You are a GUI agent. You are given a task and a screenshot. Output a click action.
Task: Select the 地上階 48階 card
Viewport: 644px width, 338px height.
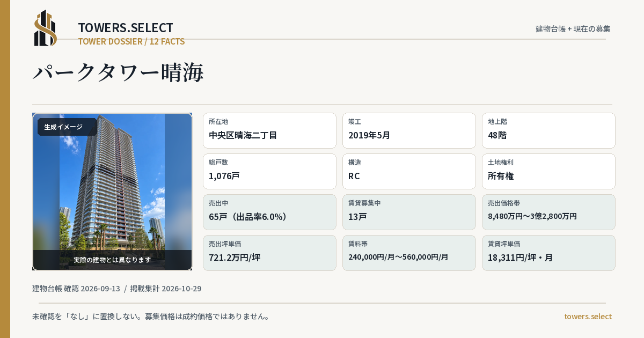click(548, 130)
